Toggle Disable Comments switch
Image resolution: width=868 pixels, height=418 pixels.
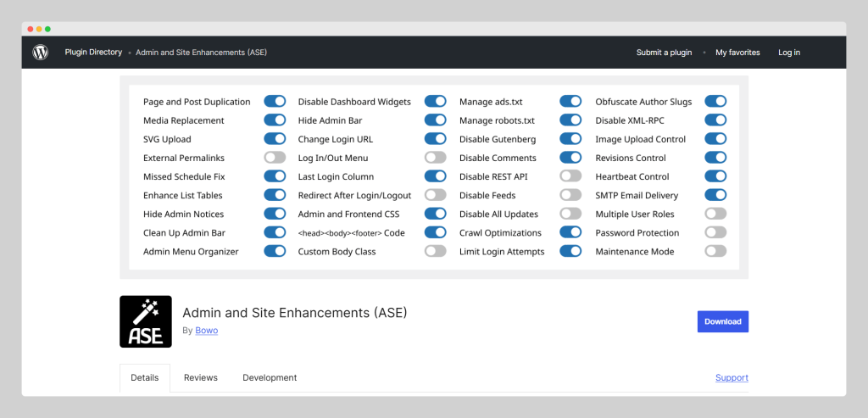coord(570,158)
